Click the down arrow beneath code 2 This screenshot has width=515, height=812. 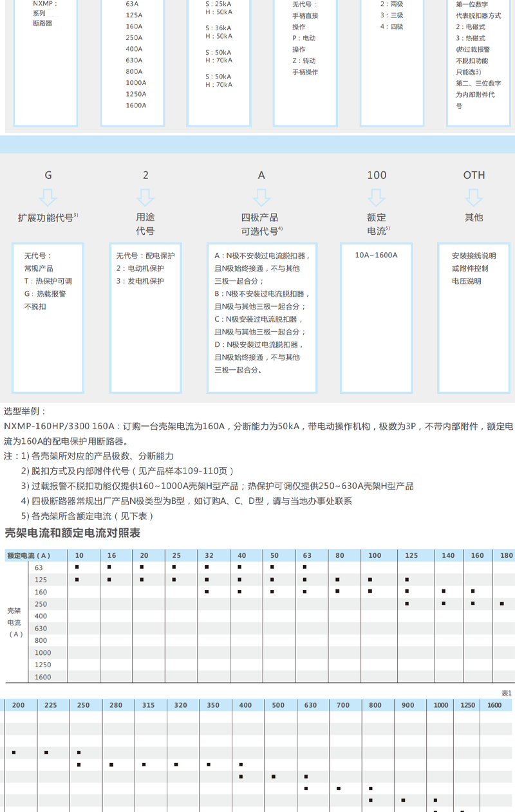145,197
